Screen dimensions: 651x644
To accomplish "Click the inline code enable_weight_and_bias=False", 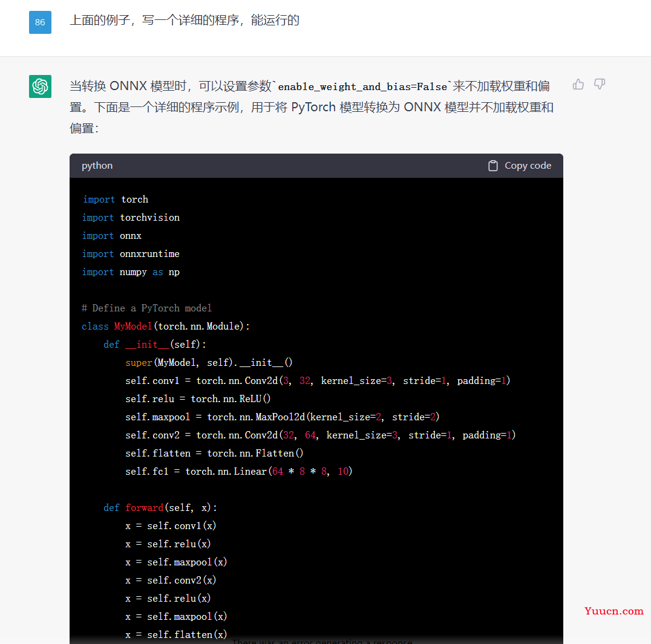I will tap(362, 86).
